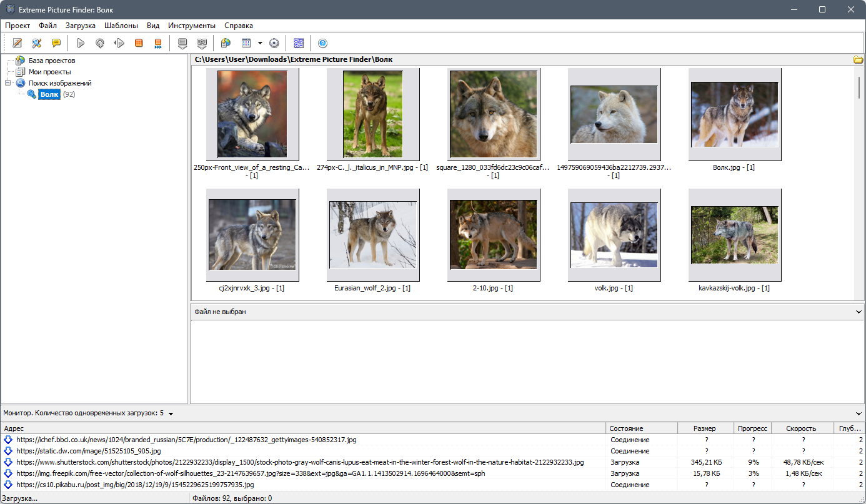Click the new project icon in toolbar
The width and height of the screenshot is (866, 504).
click(17, 43)
